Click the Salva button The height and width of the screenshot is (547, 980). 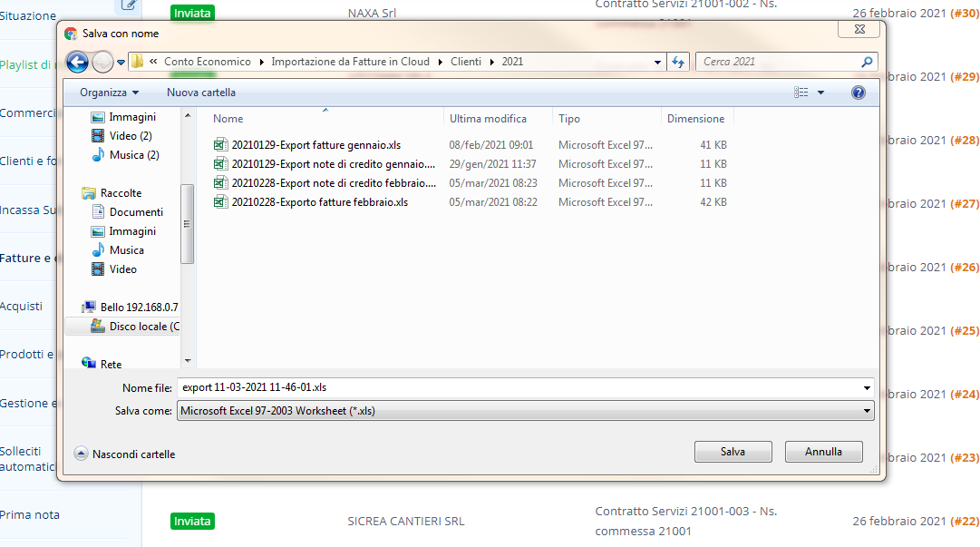(733, 452)
